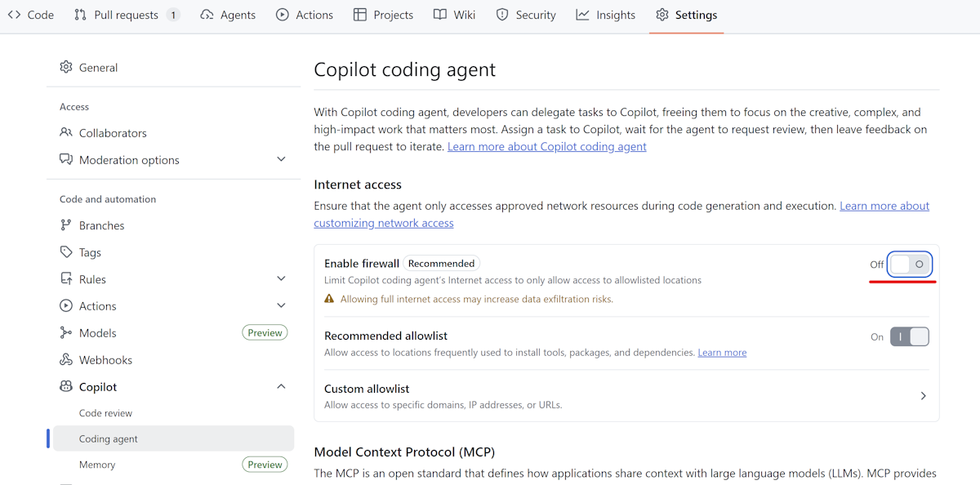Screen dimensions: 980x485
Task: Expand the Rules submenu chevron
Action: click(x=281, y=279)
